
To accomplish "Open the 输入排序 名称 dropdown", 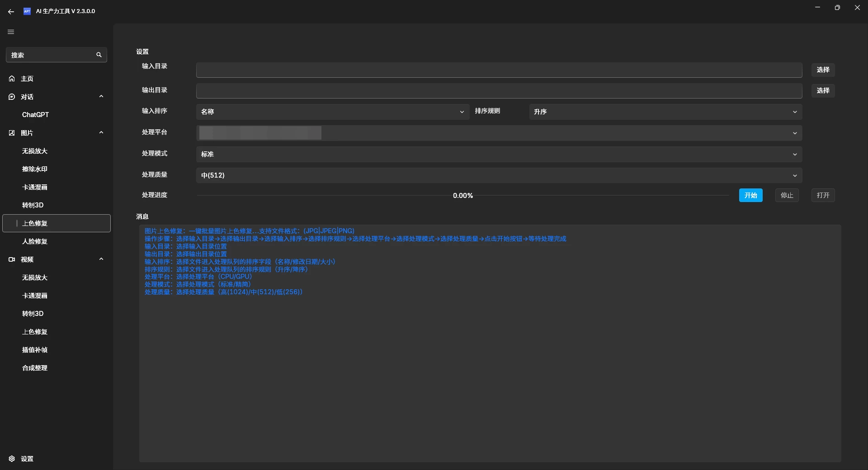I will coord(332,112).
